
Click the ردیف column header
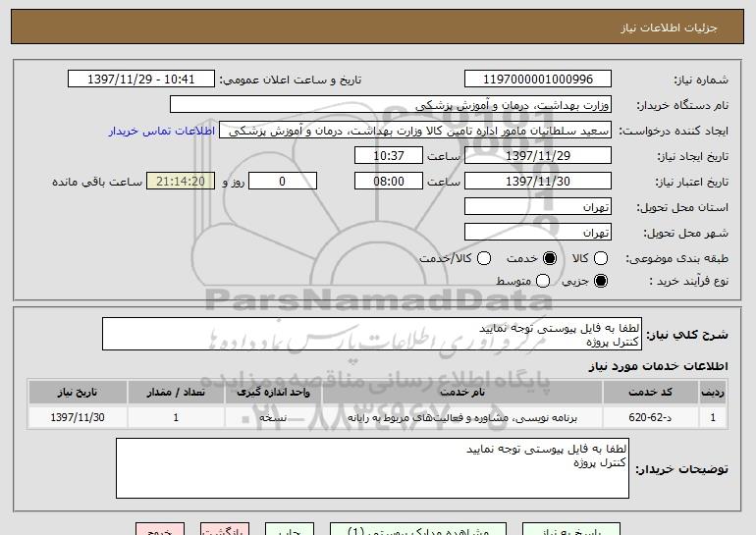[x=713, y=393]
